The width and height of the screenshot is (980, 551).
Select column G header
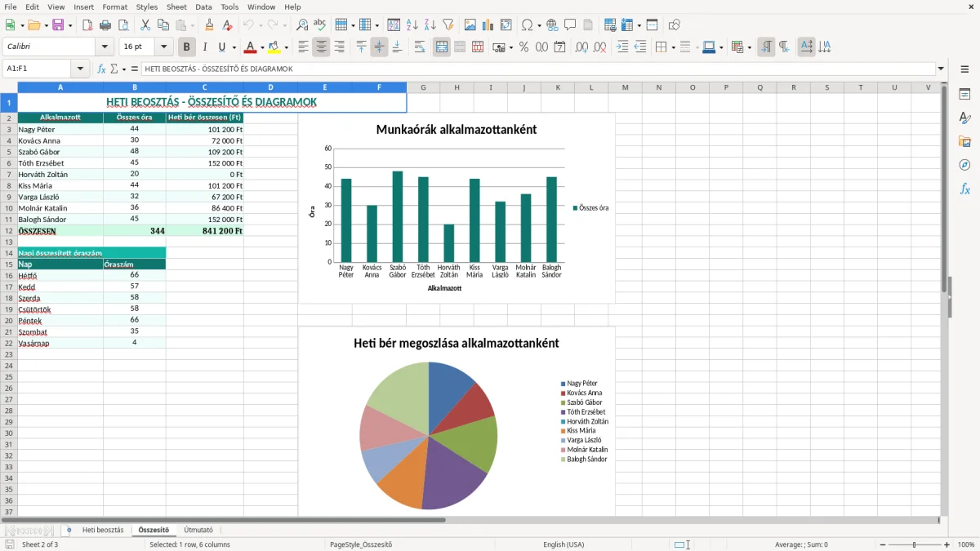pos(423,87)
